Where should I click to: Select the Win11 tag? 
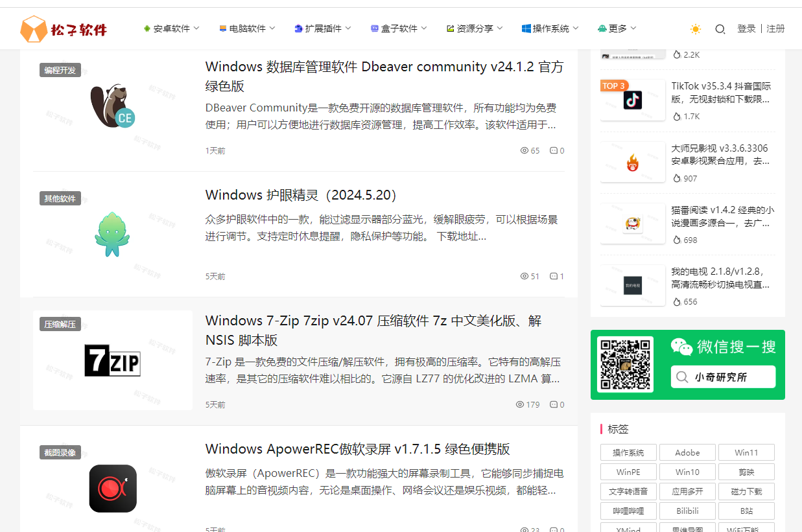coord(746,452)
